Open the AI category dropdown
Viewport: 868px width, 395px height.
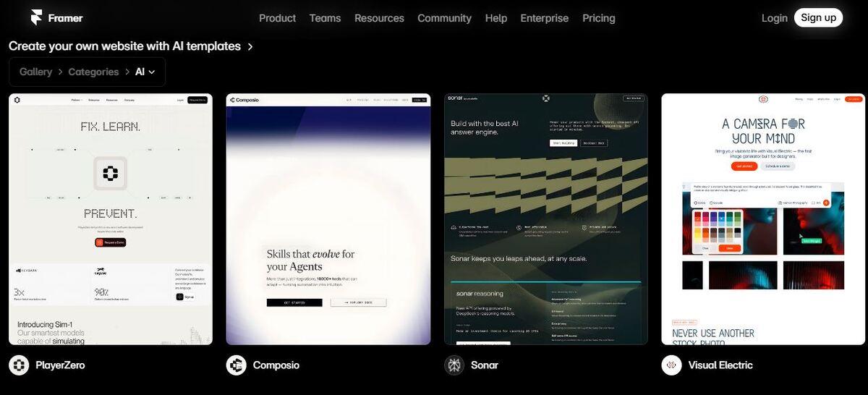click(145, 72)
